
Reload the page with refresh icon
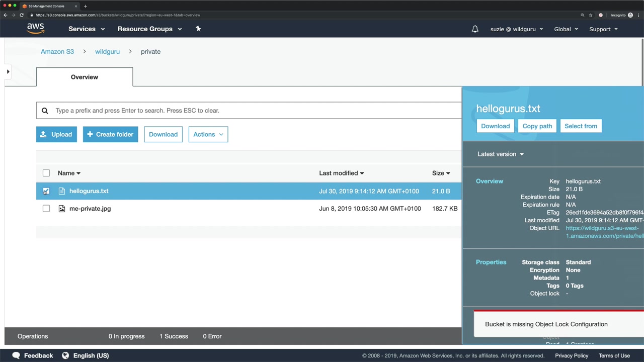(22, 15)
